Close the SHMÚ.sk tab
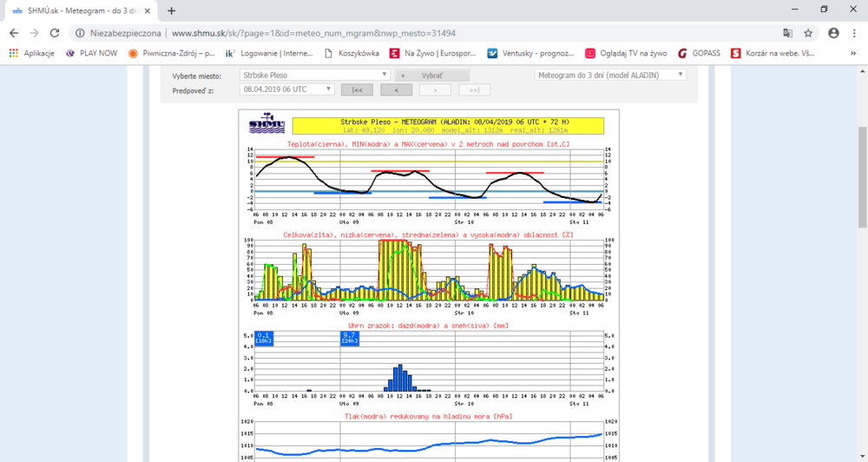868x462 pixels. pos(148,10)
